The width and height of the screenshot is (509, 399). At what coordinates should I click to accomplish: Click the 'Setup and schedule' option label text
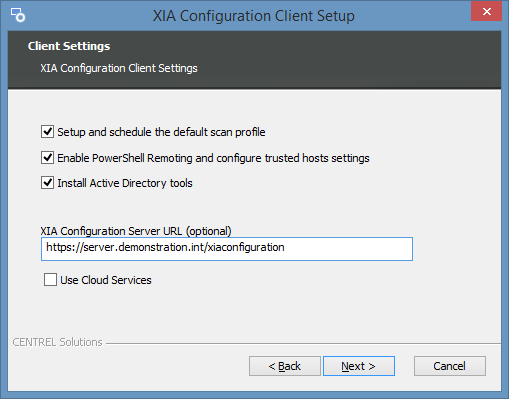point(161,132)
